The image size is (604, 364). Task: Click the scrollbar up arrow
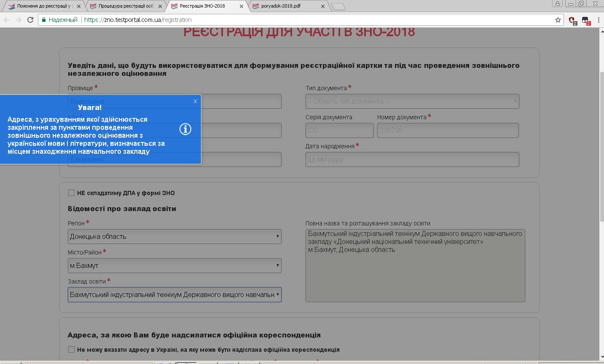tap(601, 32)
